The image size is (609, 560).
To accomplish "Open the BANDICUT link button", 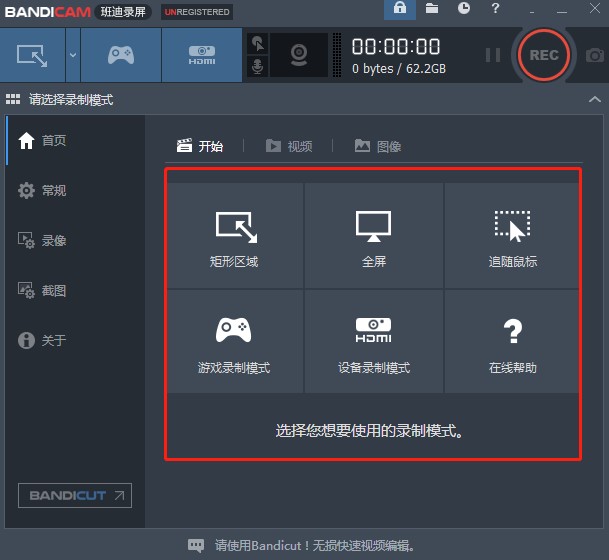I will (x=75, y=496).
